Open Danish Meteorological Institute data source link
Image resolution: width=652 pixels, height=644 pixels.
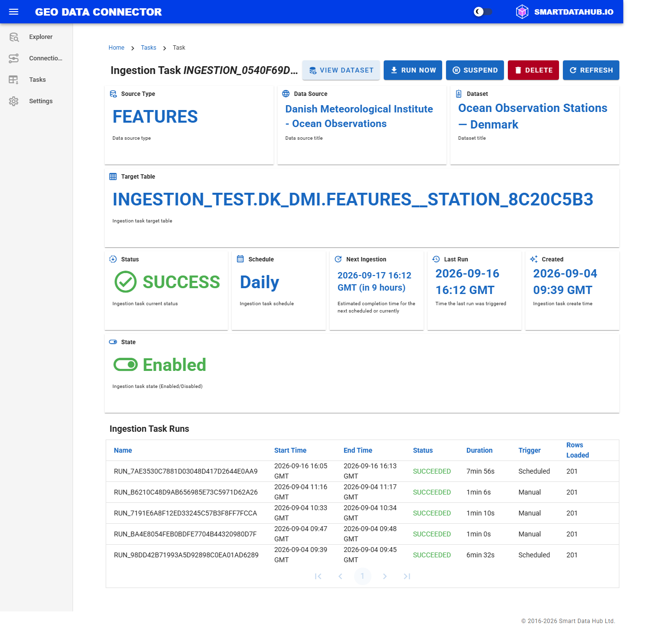[359, 116]
